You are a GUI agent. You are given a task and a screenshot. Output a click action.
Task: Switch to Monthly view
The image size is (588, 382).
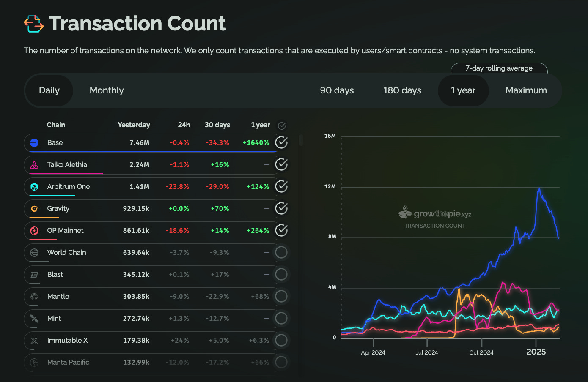pyautogui.click(x=107, y=90)
